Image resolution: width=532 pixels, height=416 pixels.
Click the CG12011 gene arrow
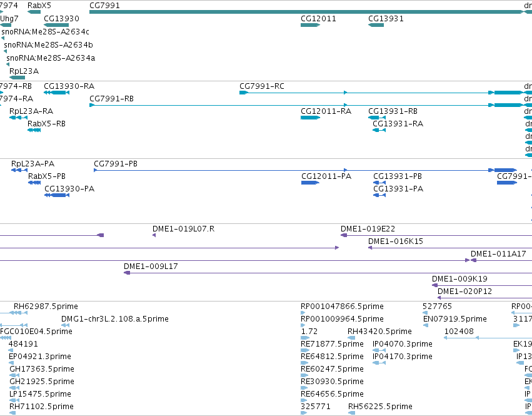point(311,25)
